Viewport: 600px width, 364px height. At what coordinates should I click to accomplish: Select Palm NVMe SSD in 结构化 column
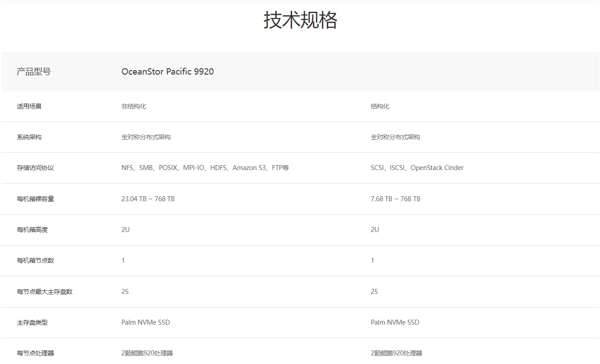coord(395,322)
